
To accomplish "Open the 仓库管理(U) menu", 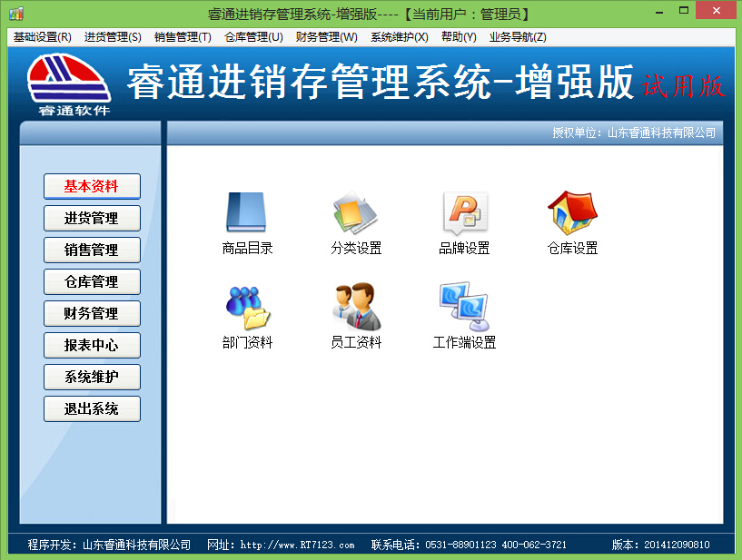I will [253, 37].
